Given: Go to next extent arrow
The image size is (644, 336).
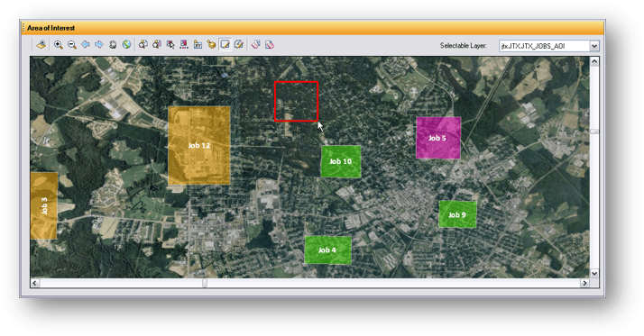Looking at the screenshot, I should pyautogui.click(x=99, y=44).
